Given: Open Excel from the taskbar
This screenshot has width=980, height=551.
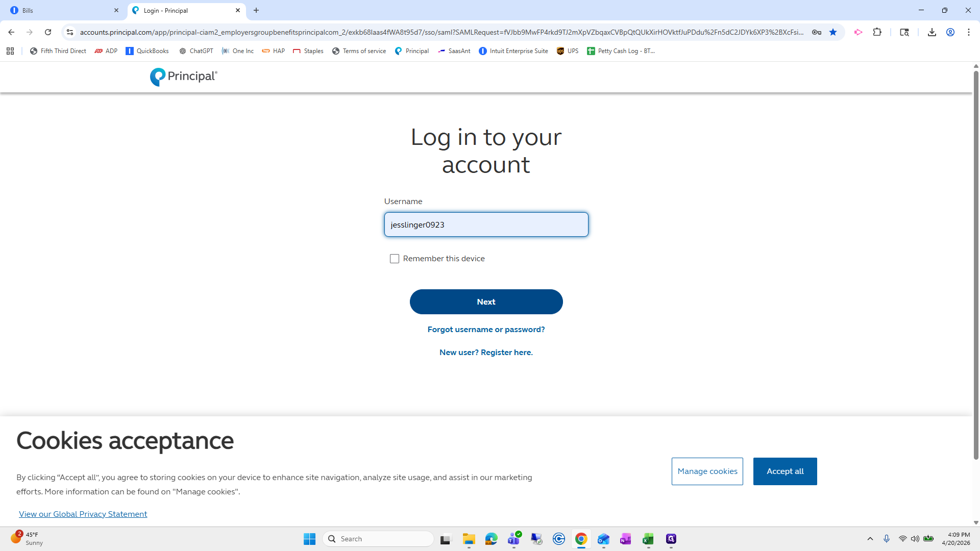Looking at the screenshot, I should [x=648, y=539].
